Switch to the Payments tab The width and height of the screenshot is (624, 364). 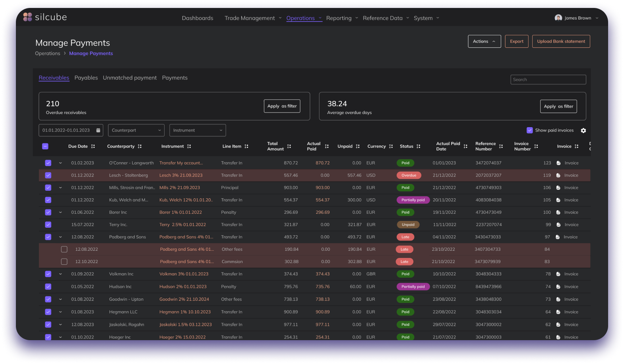(x=175, y=78)
